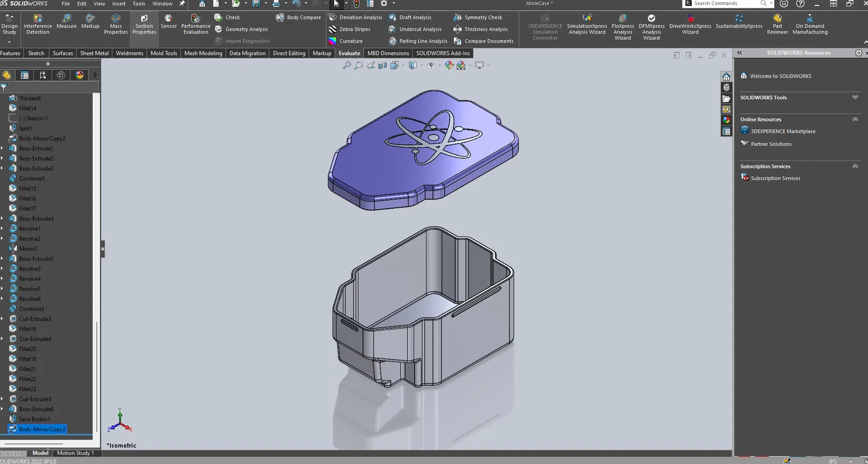Expand the Cut-Extrude3 feature
The image size is (868, 464).
[2, 319]
